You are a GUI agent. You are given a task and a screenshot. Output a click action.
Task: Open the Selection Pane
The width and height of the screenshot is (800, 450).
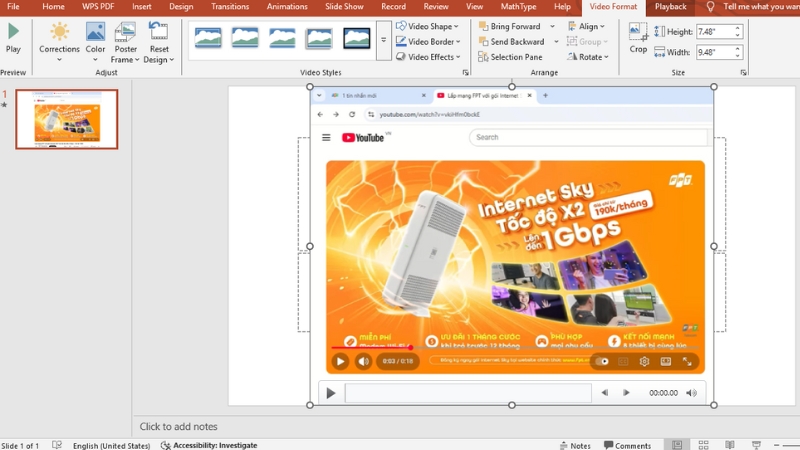510,57
